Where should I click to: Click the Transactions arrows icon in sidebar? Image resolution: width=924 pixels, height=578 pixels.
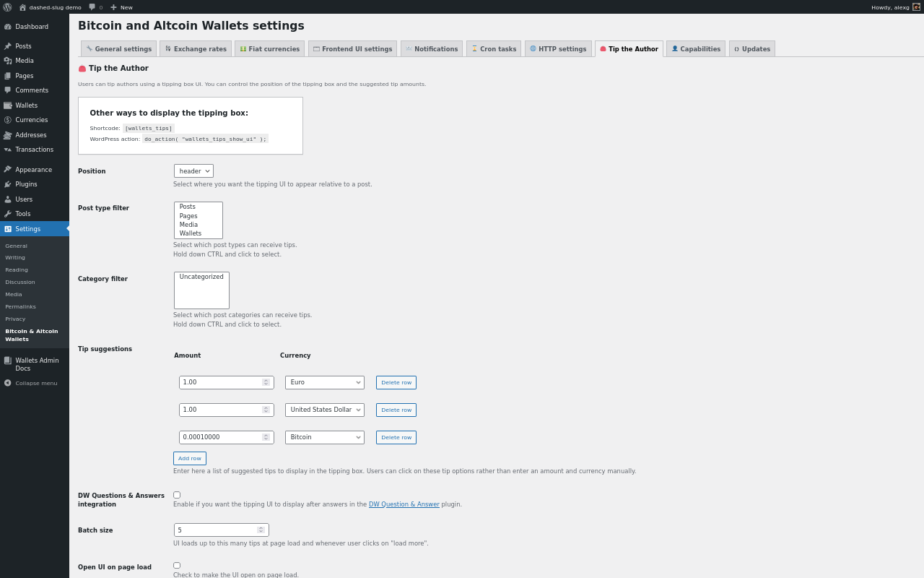pyautogui.click(x=8, y=150)
